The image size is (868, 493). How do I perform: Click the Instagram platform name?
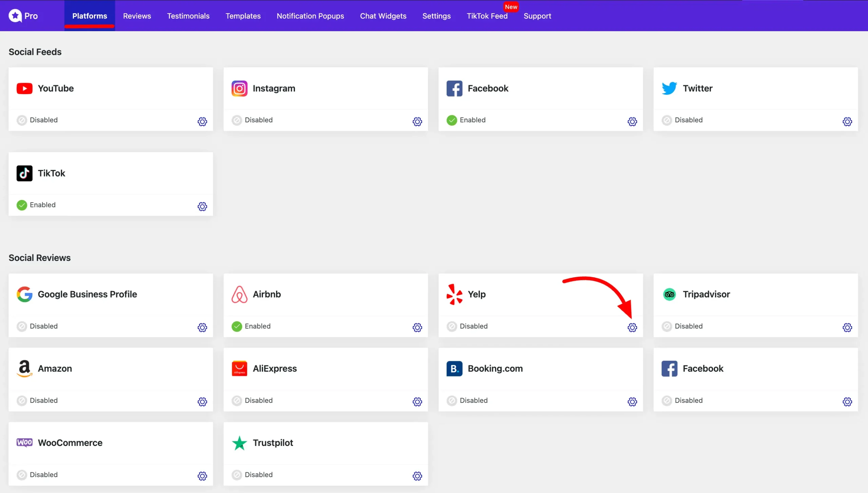[274, 88]
